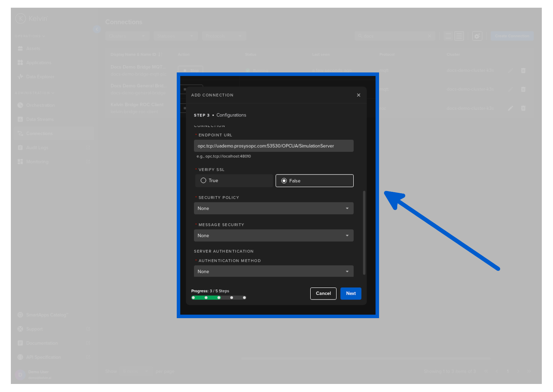Click the Endpoint URL input field
Viewport: 553px width, 392px height.
click(x=273, y=146)
